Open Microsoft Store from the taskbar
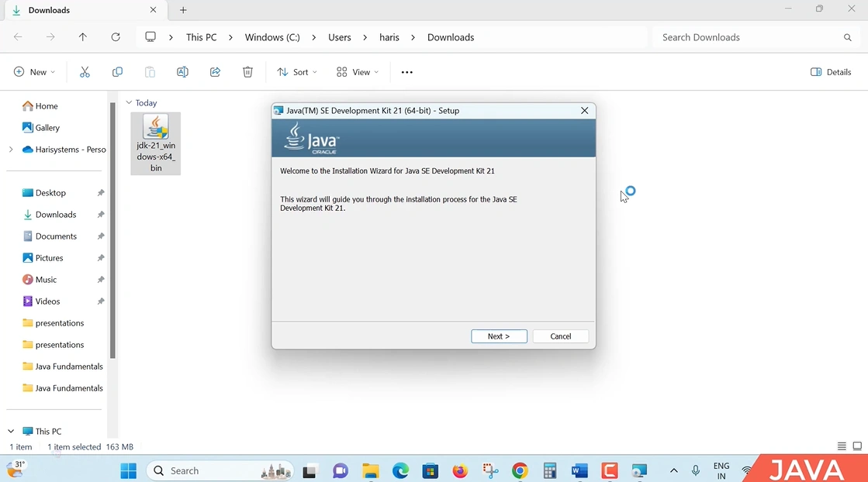Viewport: 868px width, 482px height. click(431, 471)
